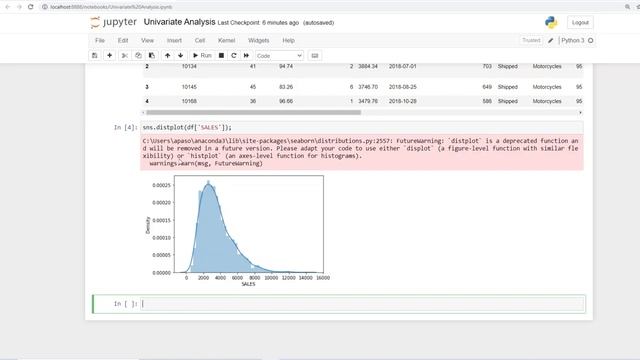Open the command palette keyboard icon

[x=315, y=56]
